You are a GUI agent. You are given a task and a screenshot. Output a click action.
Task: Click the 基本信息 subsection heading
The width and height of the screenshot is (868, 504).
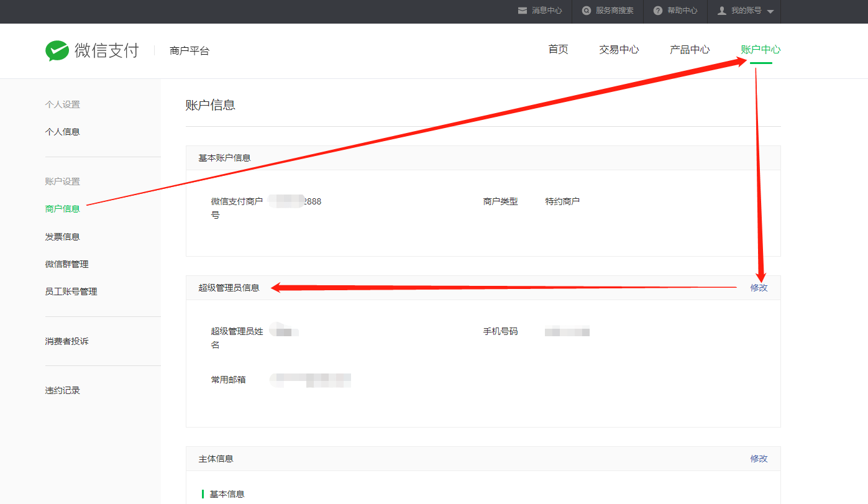tap(227, 494)
